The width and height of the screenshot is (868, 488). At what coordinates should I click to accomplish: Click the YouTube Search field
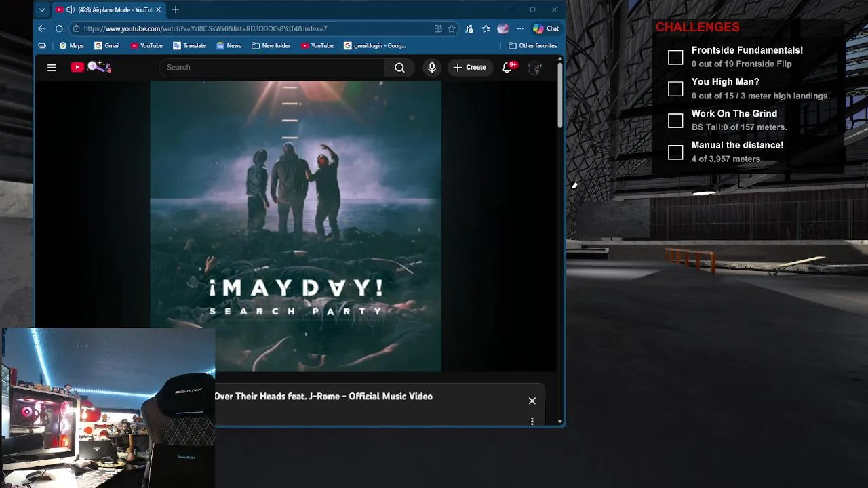[271, 67]
